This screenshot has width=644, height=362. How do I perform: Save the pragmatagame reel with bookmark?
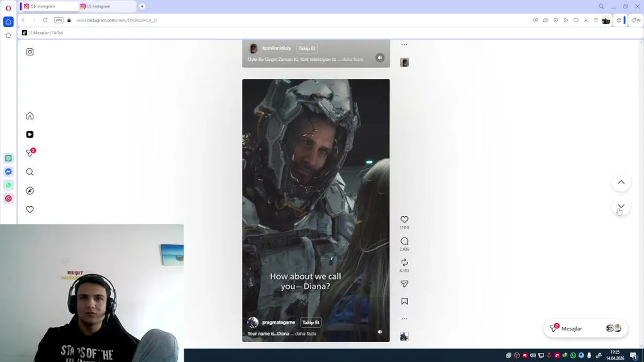404,301
